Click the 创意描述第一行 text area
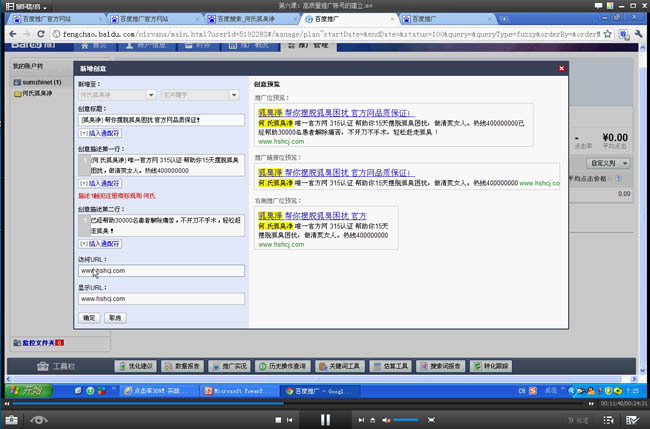Screen dimensions: 650x429 coord(161,165)
